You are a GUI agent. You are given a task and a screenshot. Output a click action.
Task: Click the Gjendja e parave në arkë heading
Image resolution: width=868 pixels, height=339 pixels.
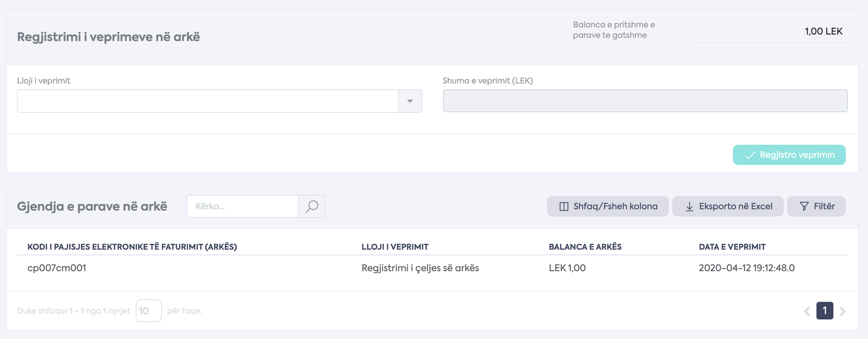[92, 206]
